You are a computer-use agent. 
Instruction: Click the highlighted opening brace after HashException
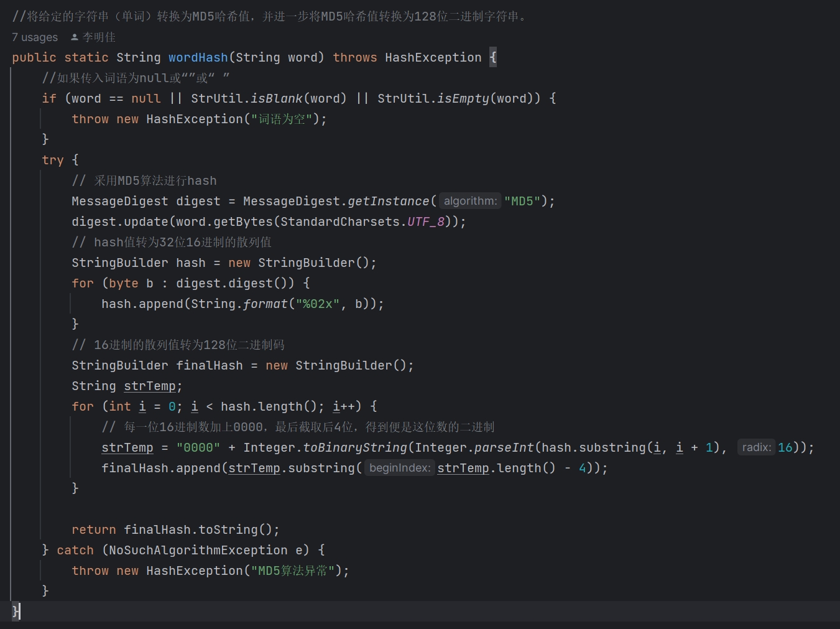click(x=493, y=57)
